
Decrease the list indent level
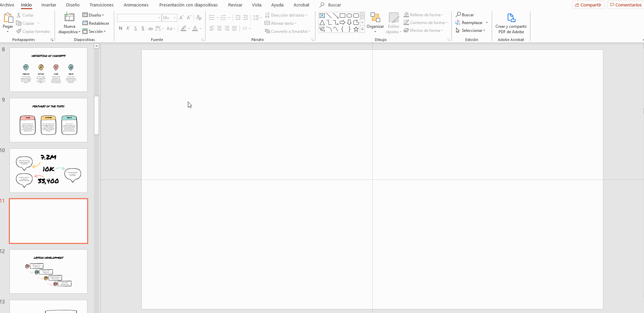point(238,18)
